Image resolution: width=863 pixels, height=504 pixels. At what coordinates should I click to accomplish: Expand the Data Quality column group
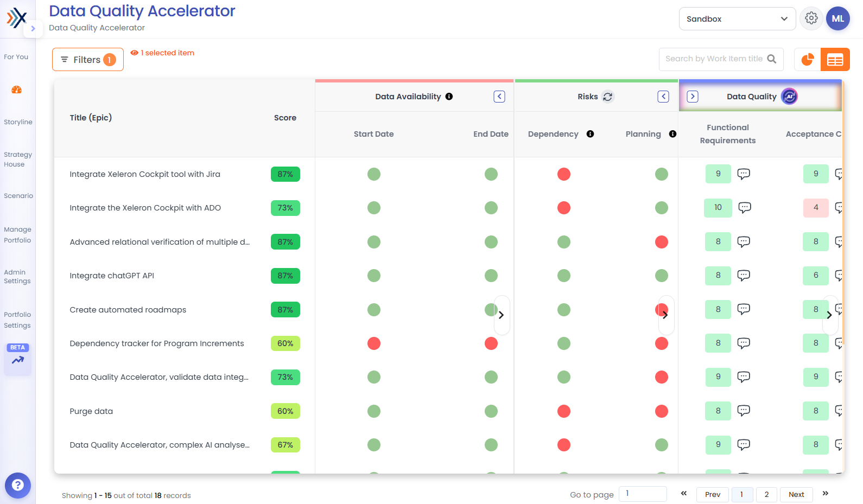click(x=693, y=97)
